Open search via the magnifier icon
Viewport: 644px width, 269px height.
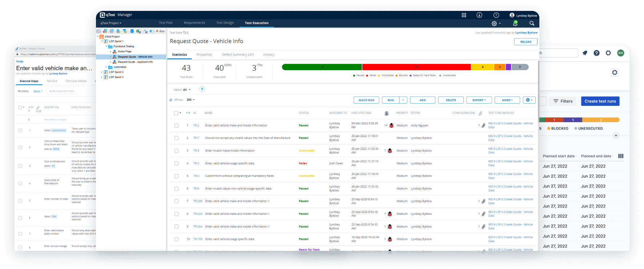click(x=532, y=23)
